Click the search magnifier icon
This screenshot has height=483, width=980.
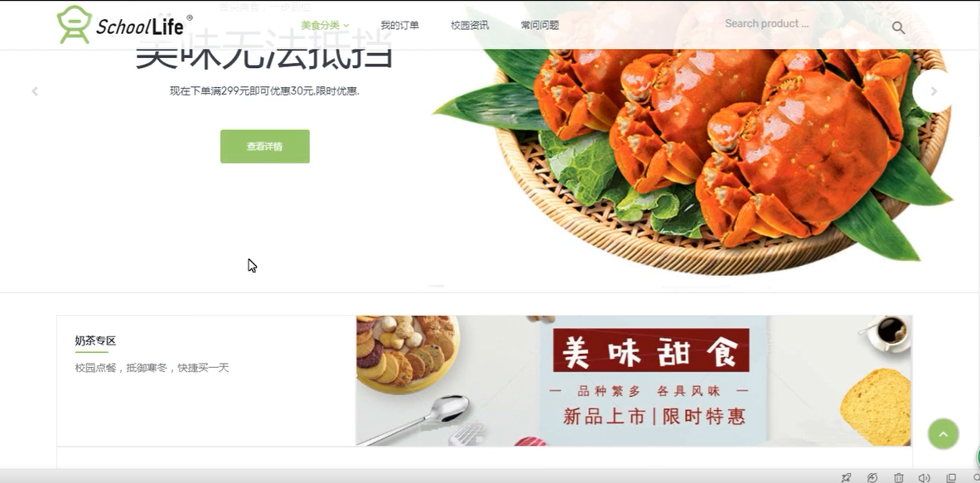click(x=898, y=27)
